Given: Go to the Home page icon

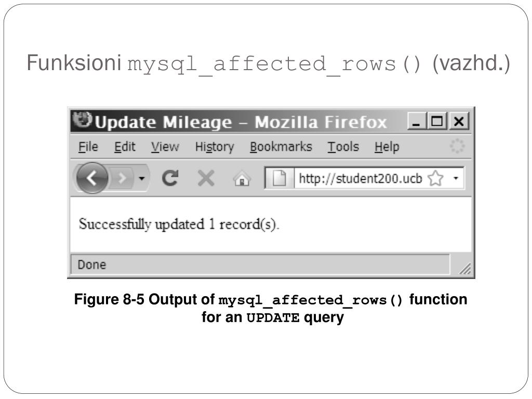Looking at the screenshot, I should pyautogui.click(x=242, y=179).
